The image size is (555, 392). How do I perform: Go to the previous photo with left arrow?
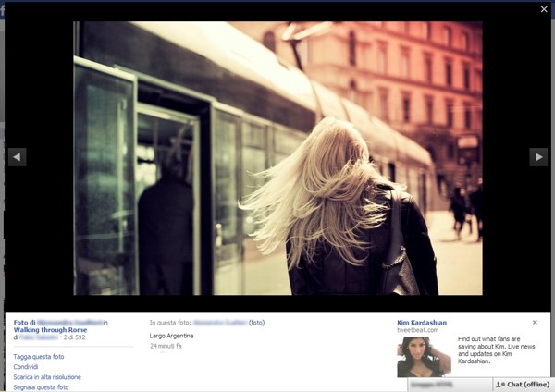(x=17, y=157)
